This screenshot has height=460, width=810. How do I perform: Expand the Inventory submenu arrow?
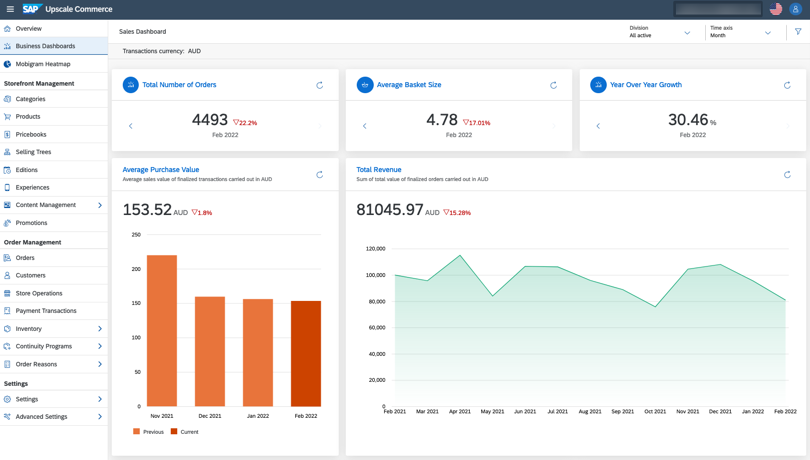pos(100,329)
